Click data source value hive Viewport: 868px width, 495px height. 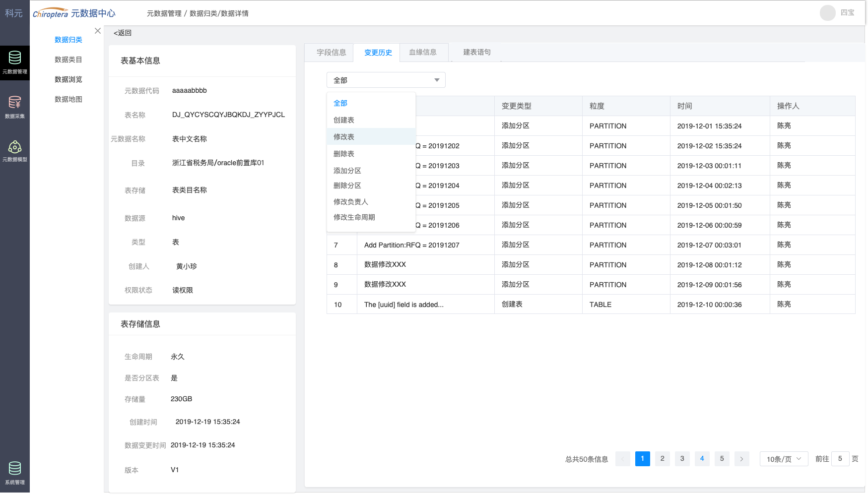[179, 218]
